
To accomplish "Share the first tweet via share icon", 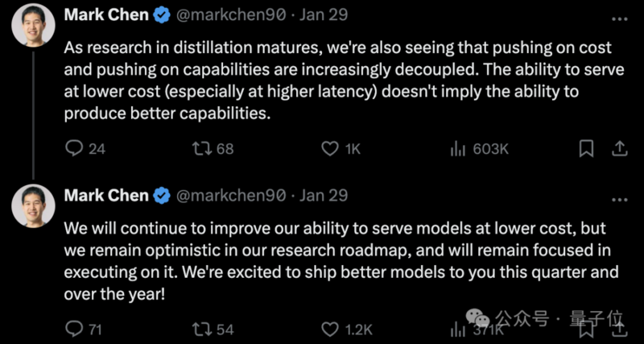I will [x=620, y=149].
